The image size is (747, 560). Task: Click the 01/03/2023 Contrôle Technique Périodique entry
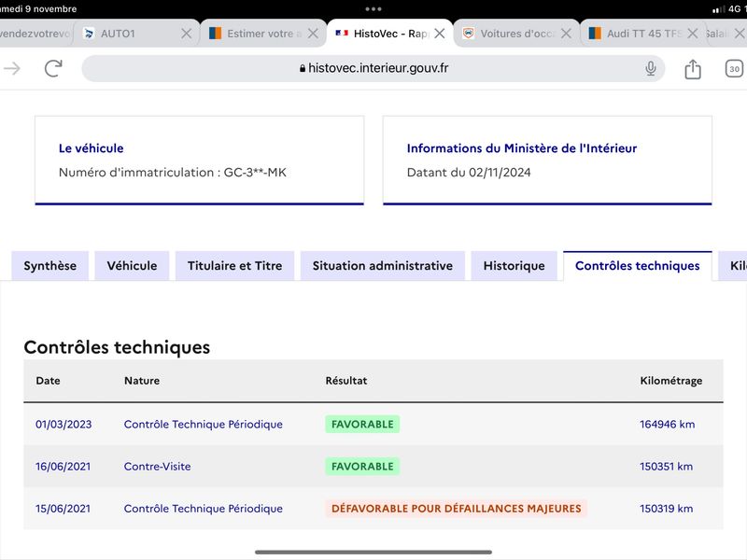[x=203, y=425]
